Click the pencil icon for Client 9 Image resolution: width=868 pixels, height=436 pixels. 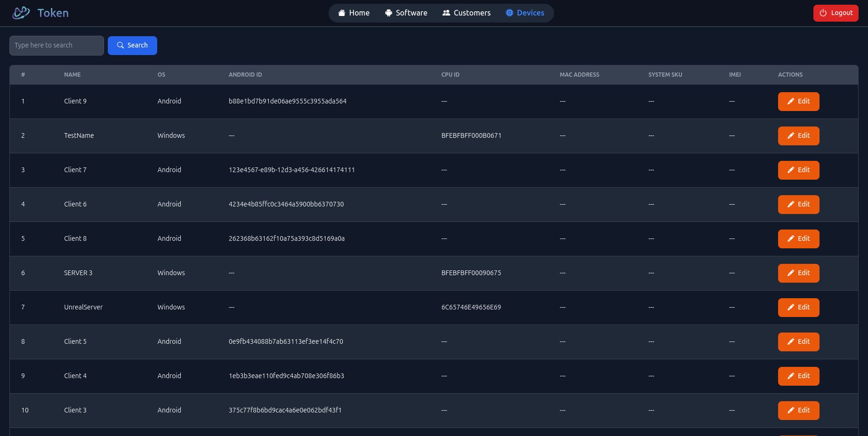coord(791,102)
